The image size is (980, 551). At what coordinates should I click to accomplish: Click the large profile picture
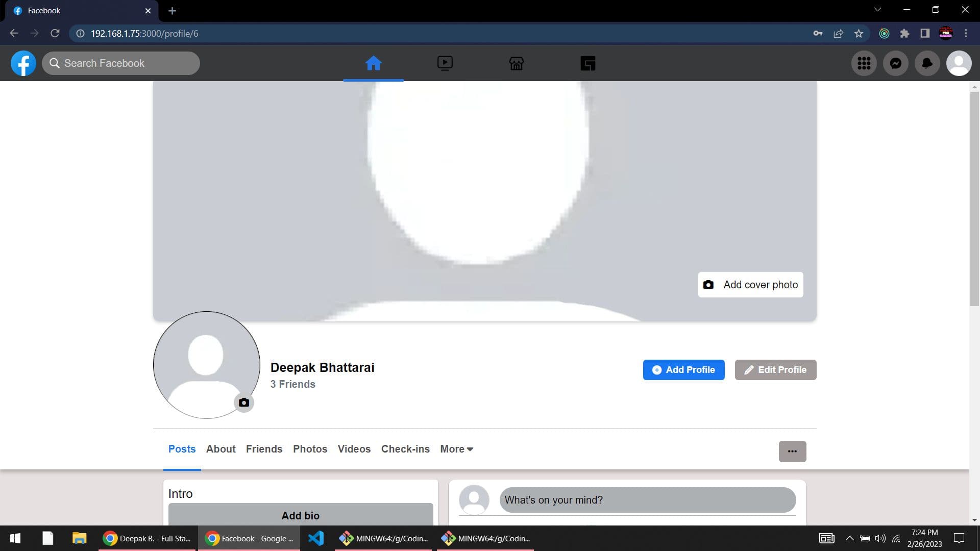pos(206,365)
